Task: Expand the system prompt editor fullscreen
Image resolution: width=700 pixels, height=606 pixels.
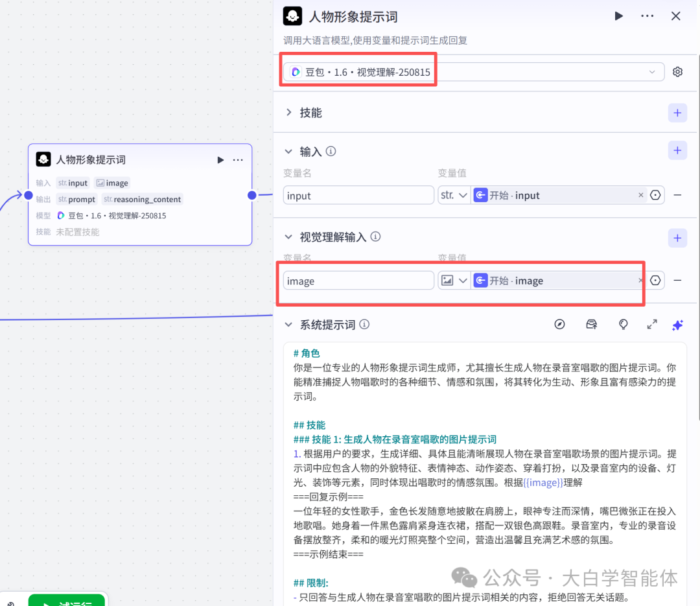Action: pyautogui.click(x=652, y=324)
